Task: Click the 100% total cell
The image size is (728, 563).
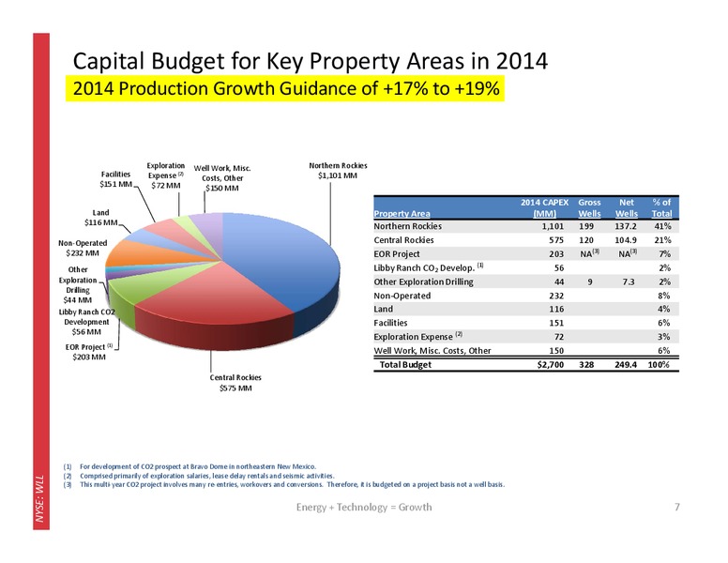Action: click(x=659, y=365)
